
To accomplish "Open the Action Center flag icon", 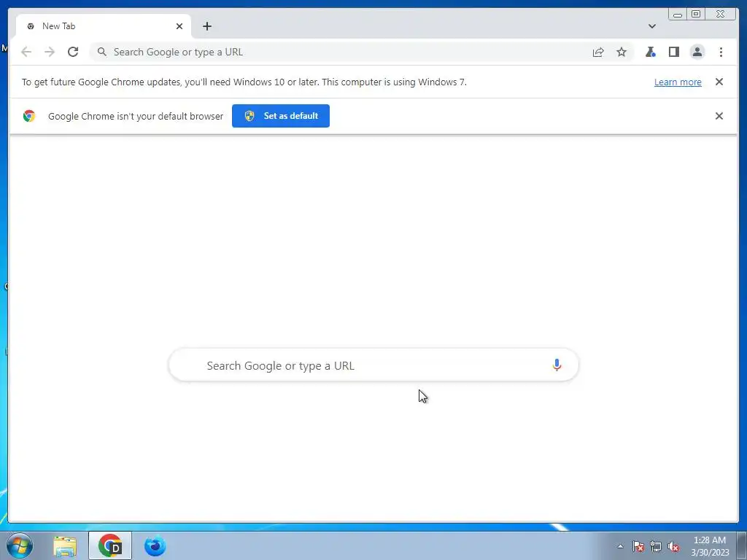I will point(638,546).
